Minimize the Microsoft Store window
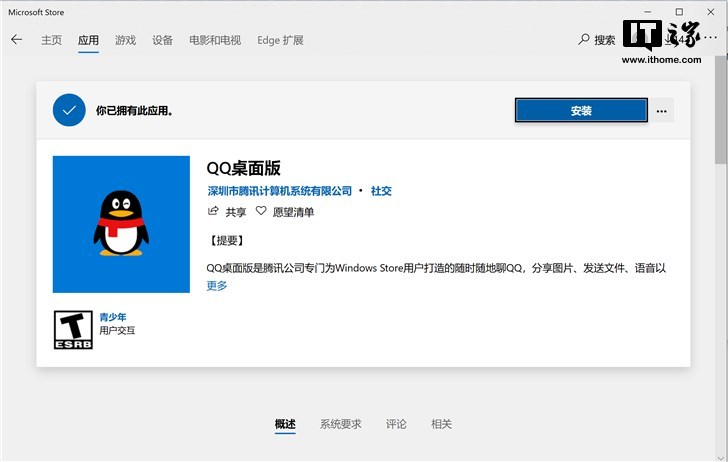Screen dimensions: 728x462 tap(648, 12)
